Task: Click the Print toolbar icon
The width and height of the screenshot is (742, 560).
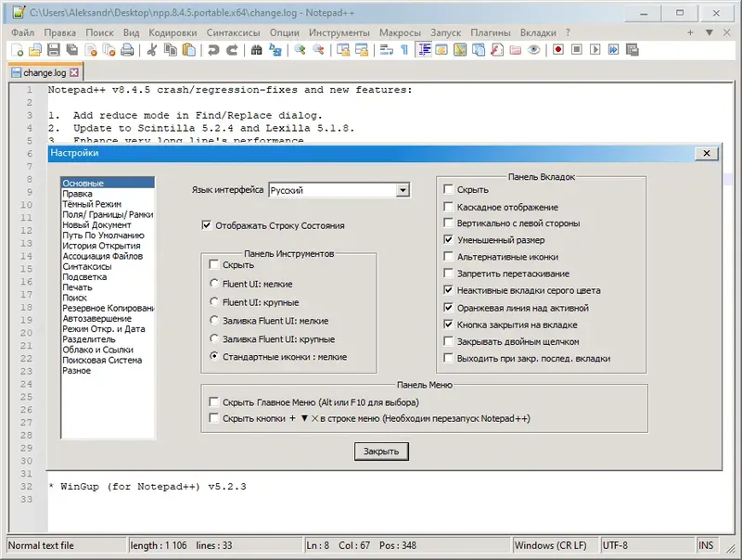Action: [127, 50]
